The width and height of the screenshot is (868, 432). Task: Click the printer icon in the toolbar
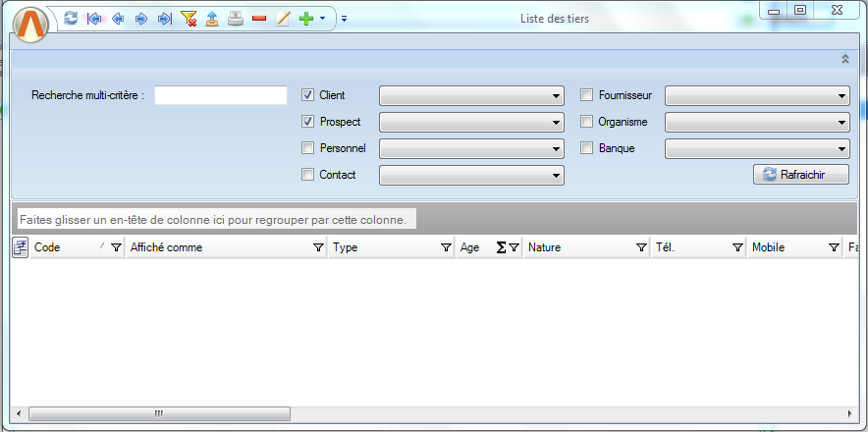236,19
